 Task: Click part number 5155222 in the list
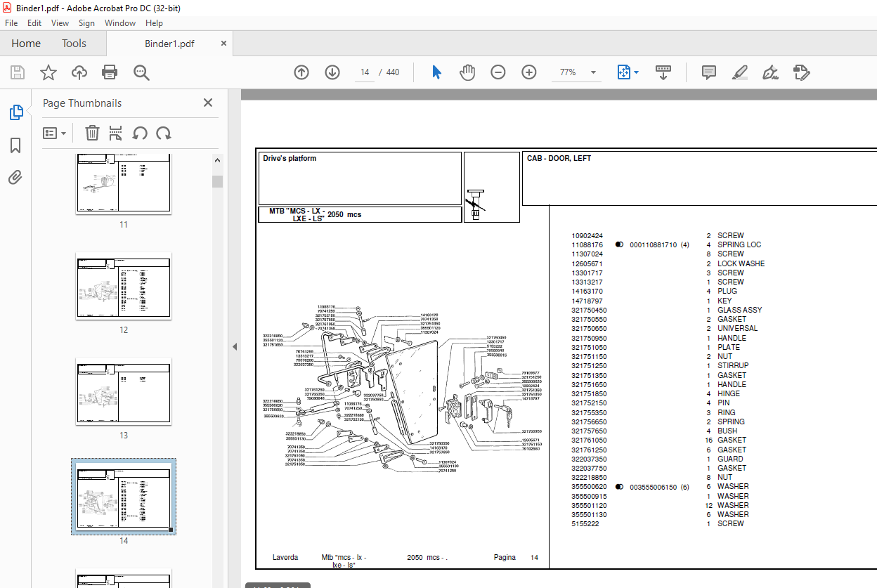coord(585,524)
